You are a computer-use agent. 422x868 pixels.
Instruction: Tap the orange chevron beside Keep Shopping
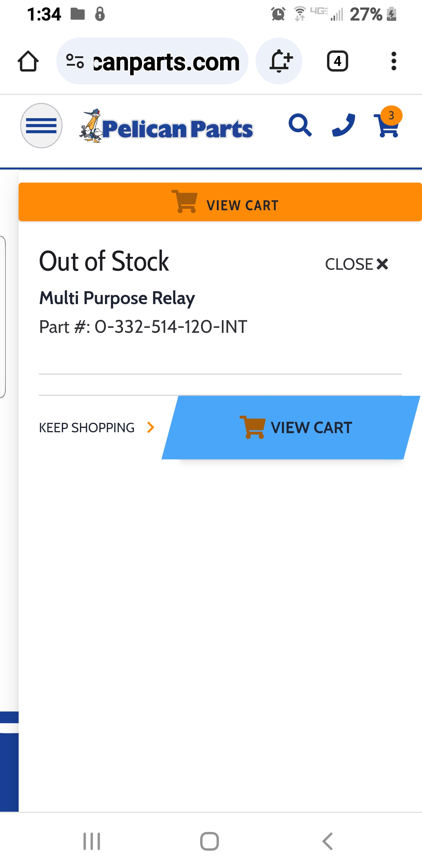pos(151,428)
